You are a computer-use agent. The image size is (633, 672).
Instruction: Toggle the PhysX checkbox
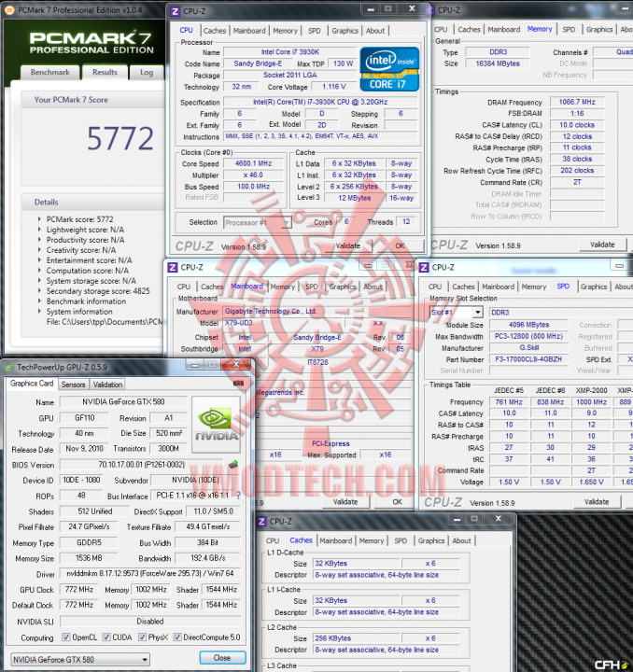[142, 637]
